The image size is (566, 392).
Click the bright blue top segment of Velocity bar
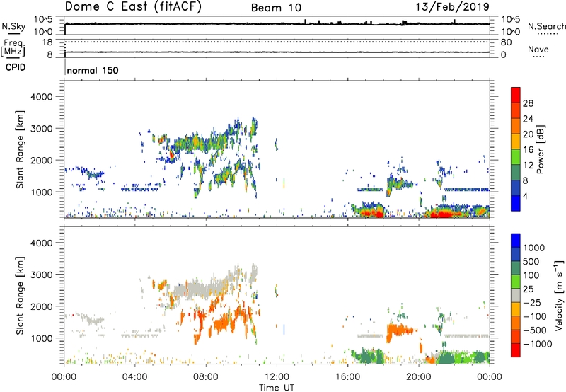(x=516, y=241)
